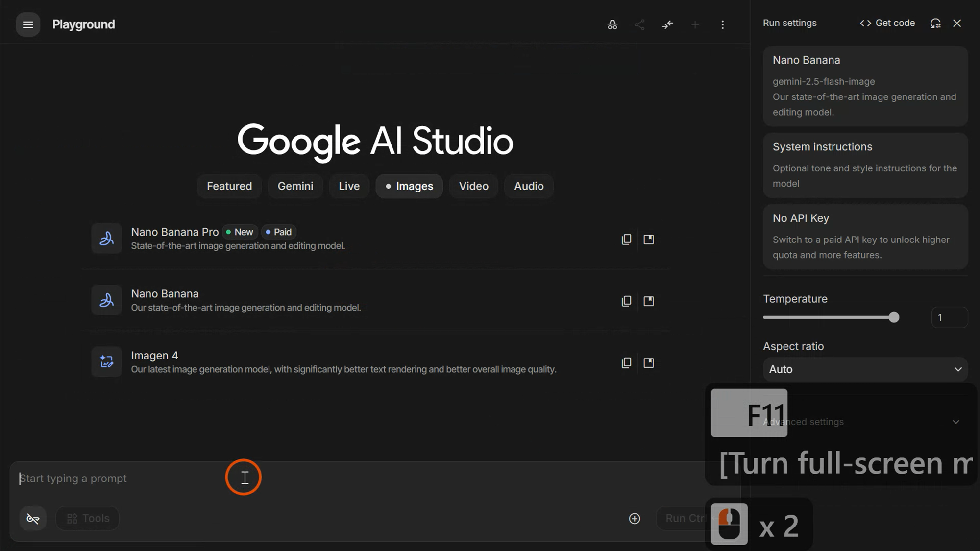Viewport: 980px width, 551px height.
Task: Start a new chat with plus icon
Action: (x=695, y=24)
